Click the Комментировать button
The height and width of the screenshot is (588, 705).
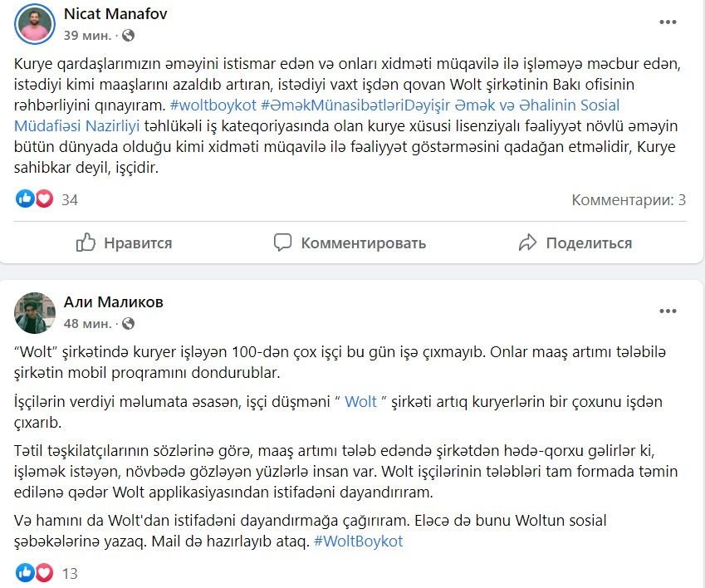click(x=350, y=243)
